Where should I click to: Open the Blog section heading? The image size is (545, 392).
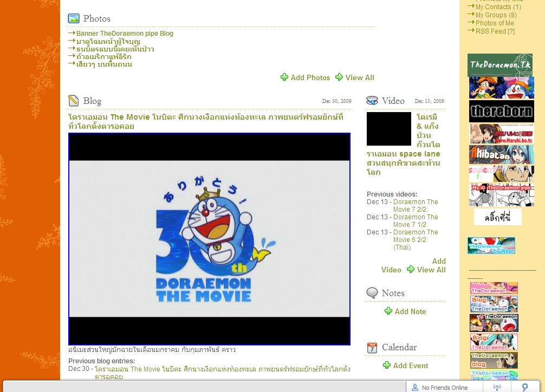tap(92, 101)
